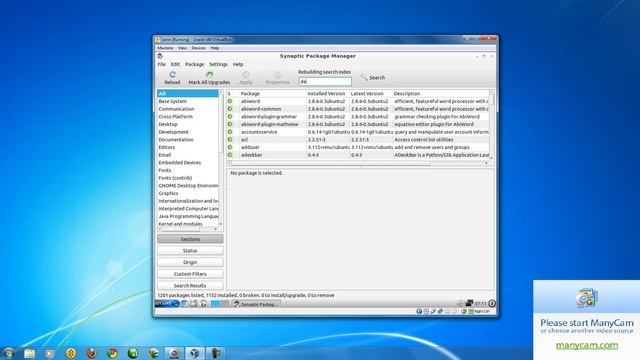
Task: Click the guest panel power icon
Action: 492,303
